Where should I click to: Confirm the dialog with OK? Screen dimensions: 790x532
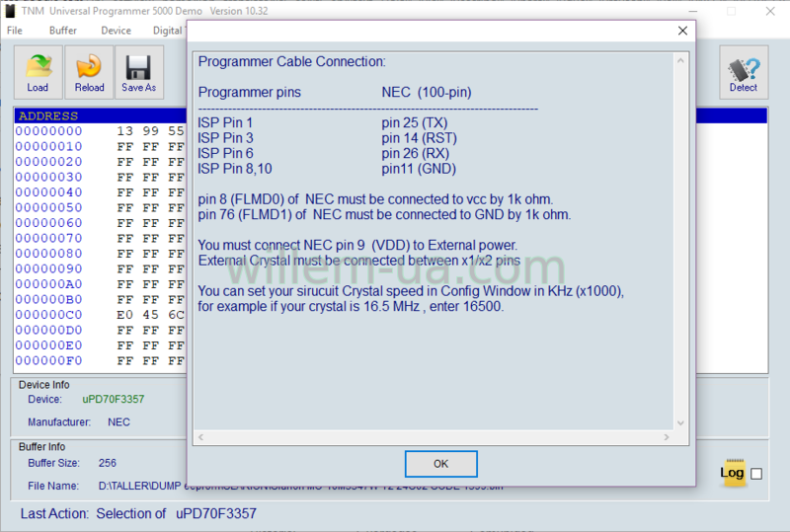click(x=440, y=464)
